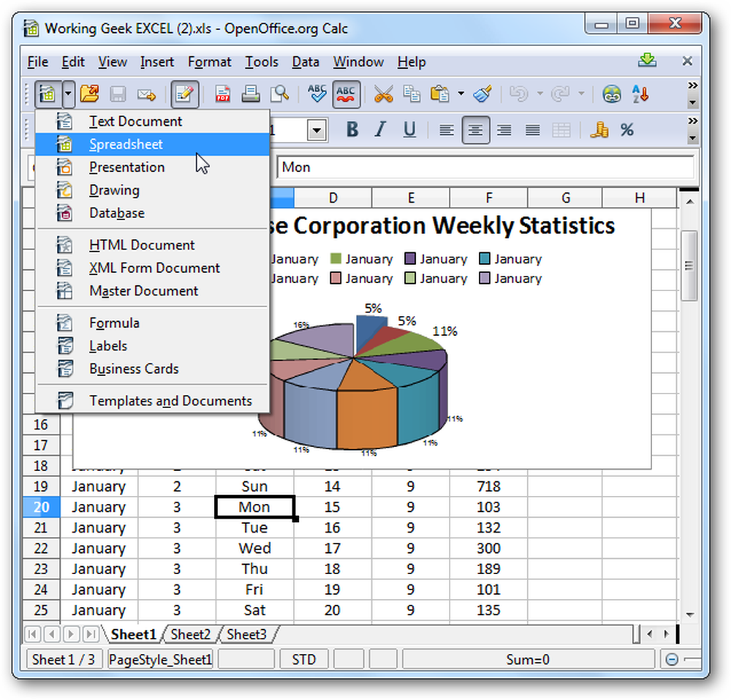Align text left

447,130
